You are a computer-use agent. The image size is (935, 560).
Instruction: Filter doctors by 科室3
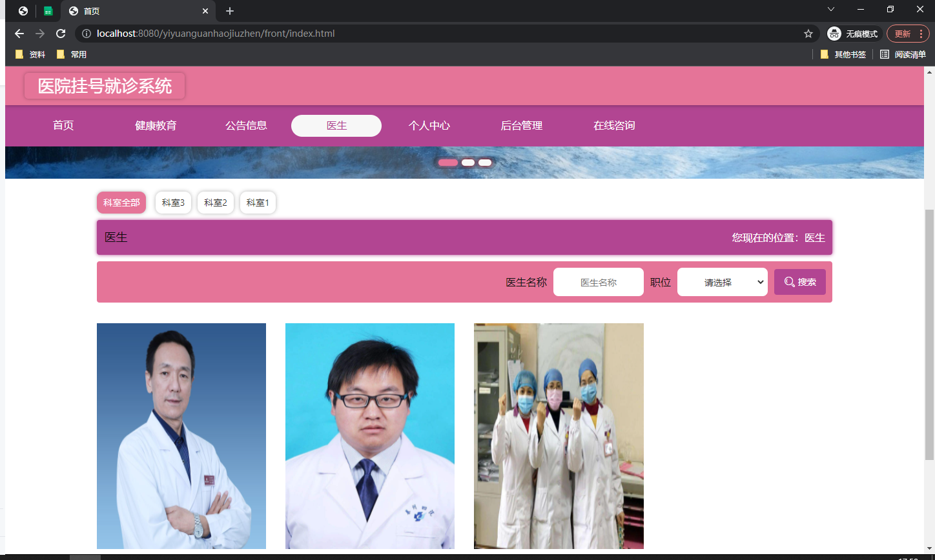tap(173, 203)
